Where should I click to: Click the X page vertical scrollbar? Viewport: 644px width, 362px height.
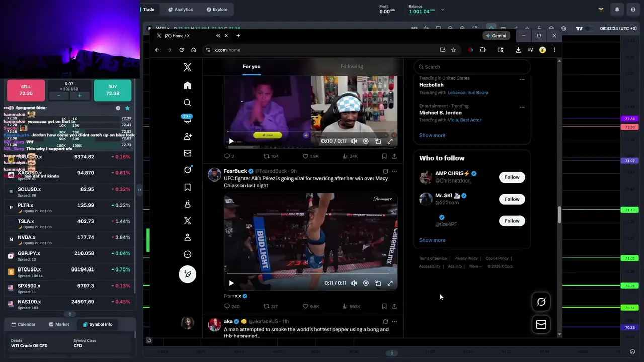point(559,215)
